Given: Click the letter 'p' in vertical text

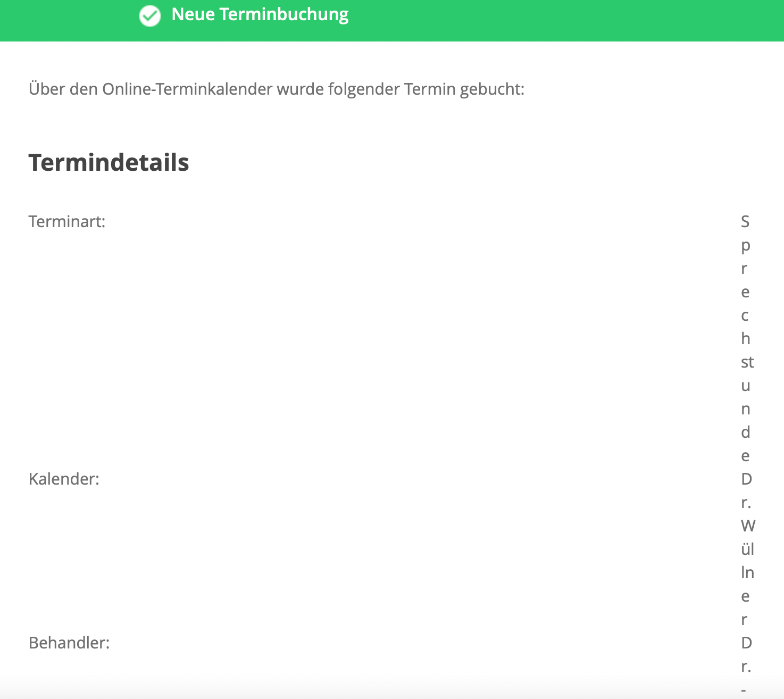Looking at the screenshot, I should (746, 246).
